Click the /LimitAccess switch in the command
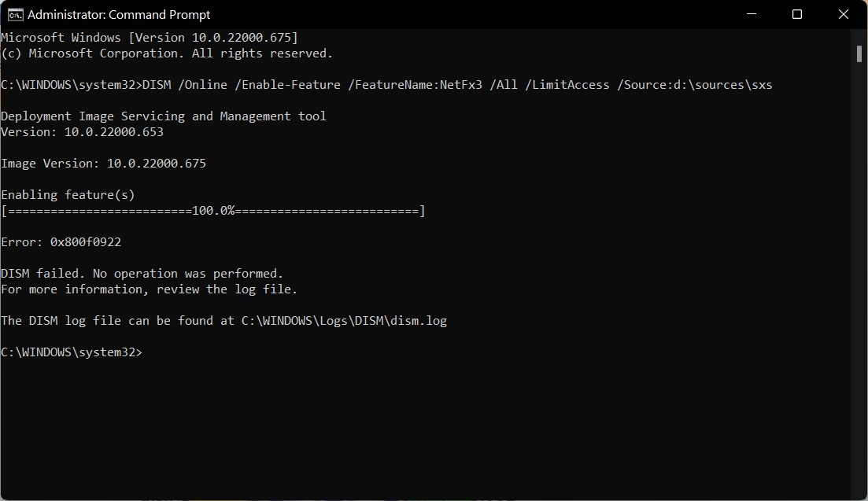Image resolution: width=868 pixels, height=501 pixels. (567, 85)
